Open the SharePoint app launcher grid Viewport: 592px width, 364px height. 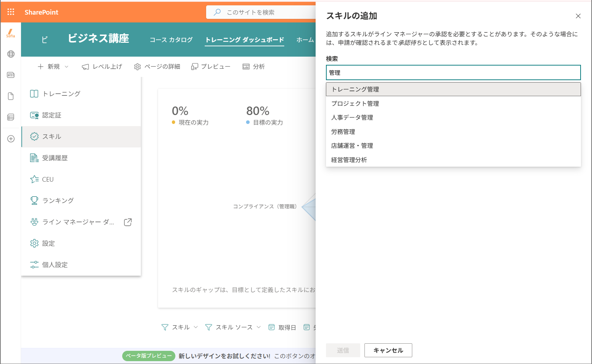pyautogui.click(x=11, y=12)
